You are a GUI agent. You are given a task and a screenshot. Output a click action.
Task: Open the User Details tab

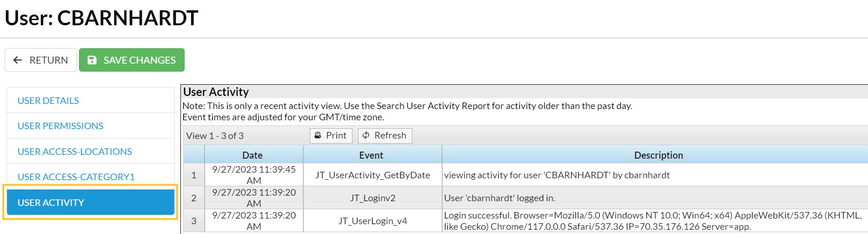click(x=48, y=101)
